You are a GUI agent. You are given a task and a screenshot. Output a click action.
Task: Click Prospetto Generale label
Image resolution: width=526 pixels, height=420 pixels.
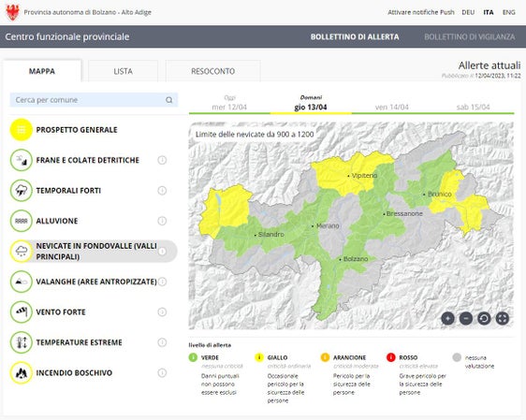77,130
